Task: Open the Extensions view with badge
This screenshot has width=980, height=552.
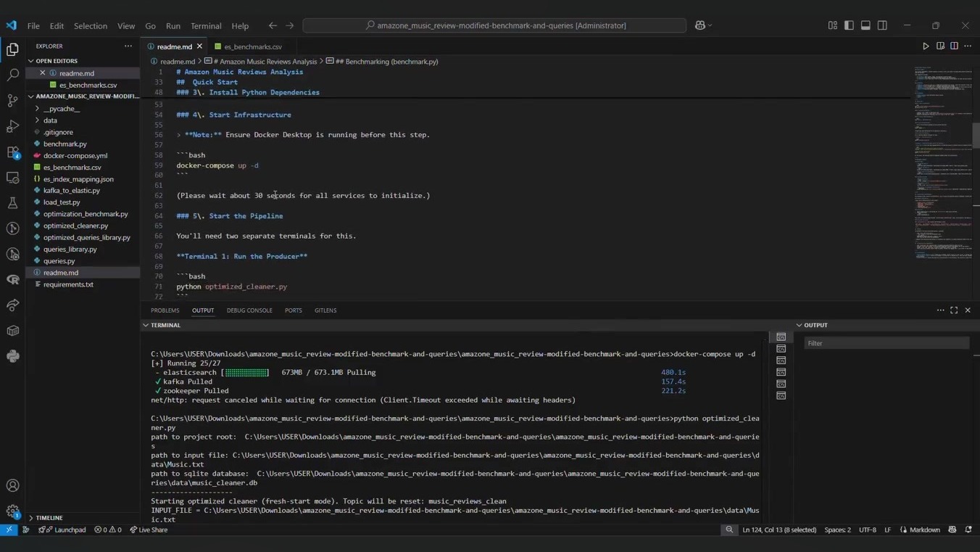Action: [x=12, y=152]
